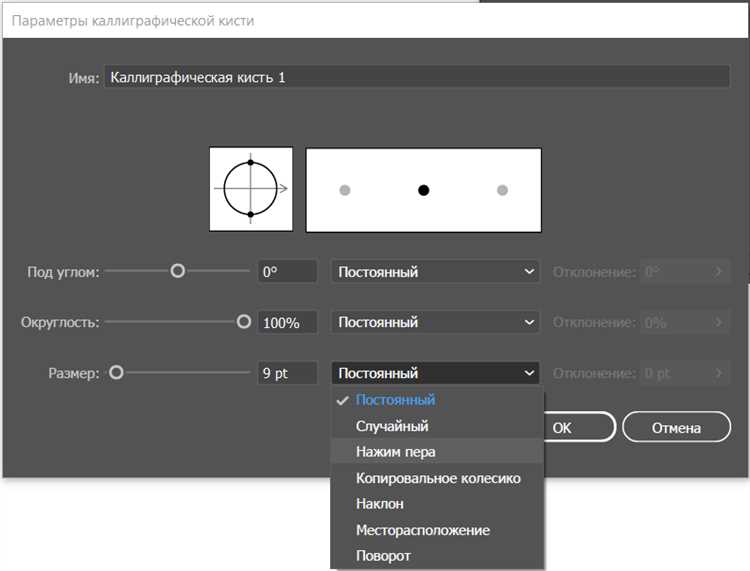The width and height of the screenshot is (750, 571).
Task: Click the roundness field showing 100%
Action: click(x=287, y=323)
